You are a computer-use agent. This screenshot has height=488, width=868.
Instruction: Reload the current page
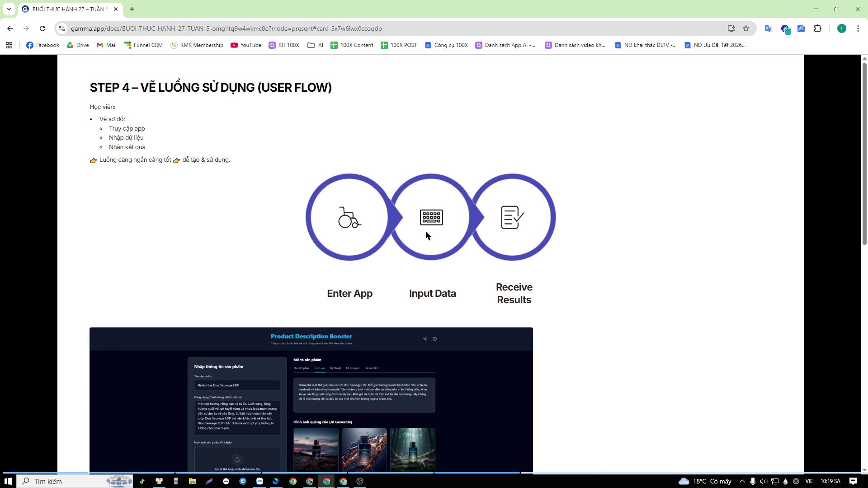[x=42, y=28]
